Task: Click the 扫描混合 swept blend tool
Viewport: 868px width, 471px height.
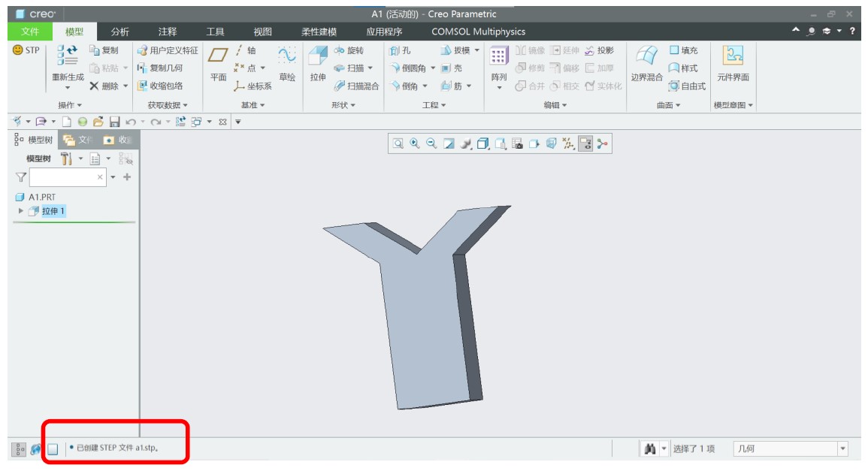Action: (x=356, y=86)
